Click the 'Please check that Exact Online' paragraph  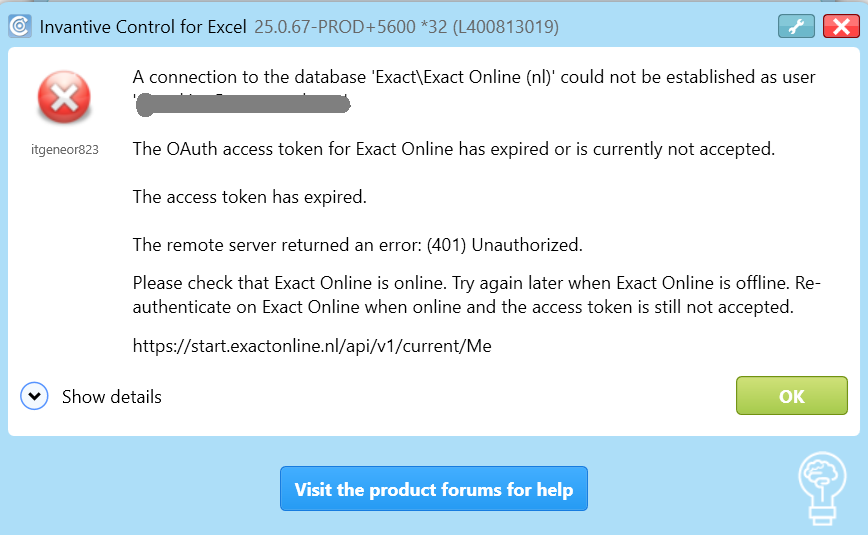(x=476, y=295)
